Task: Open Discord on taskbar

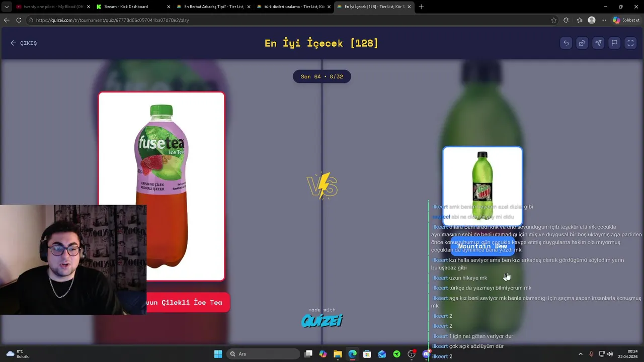Action: pyautogui.click(x=426, y=354)
